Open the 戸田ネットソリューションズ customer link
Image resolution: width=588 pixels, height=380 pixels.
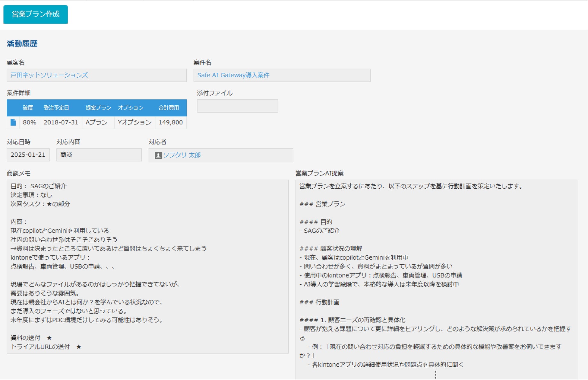[x=49, y=75]
